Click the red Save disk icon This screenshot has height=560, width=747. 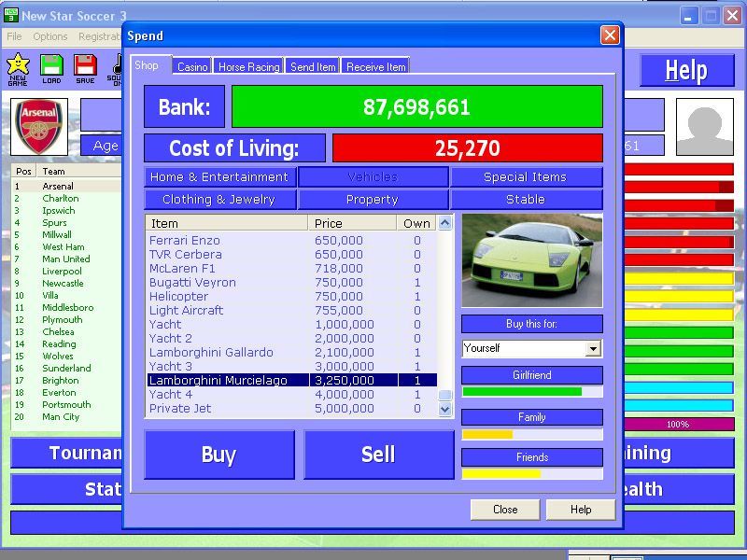tap(85, 66)
